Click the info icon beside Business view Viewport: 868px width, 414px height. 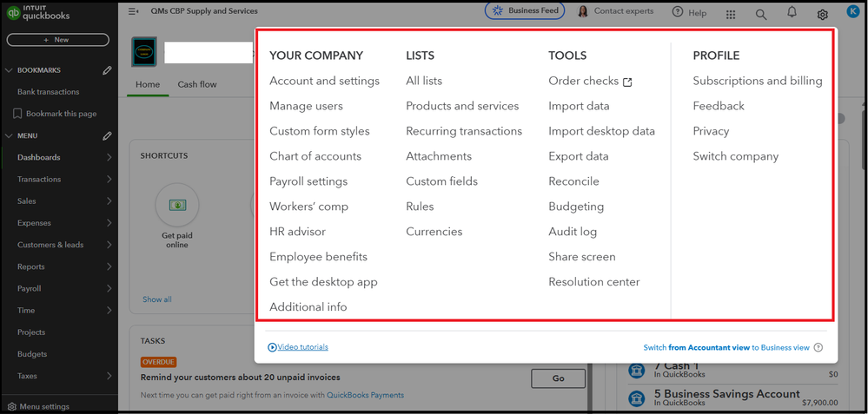(x=818, y=348)
